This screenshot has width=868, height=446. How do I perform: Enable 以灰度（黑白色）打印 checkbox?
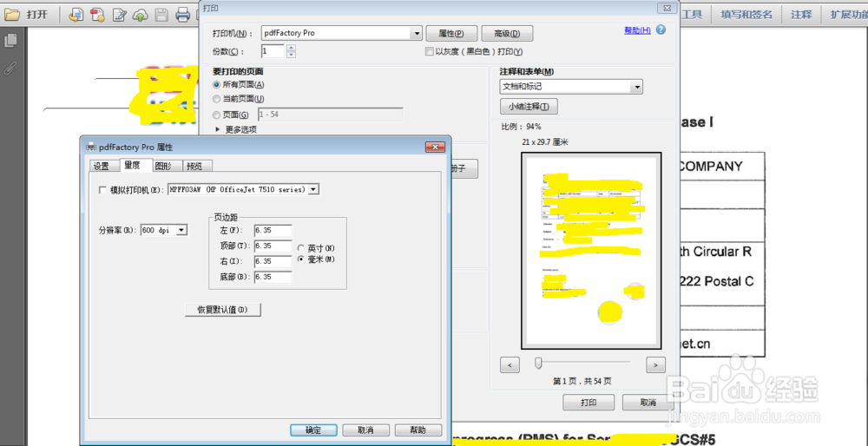click(x=429, y=51)
